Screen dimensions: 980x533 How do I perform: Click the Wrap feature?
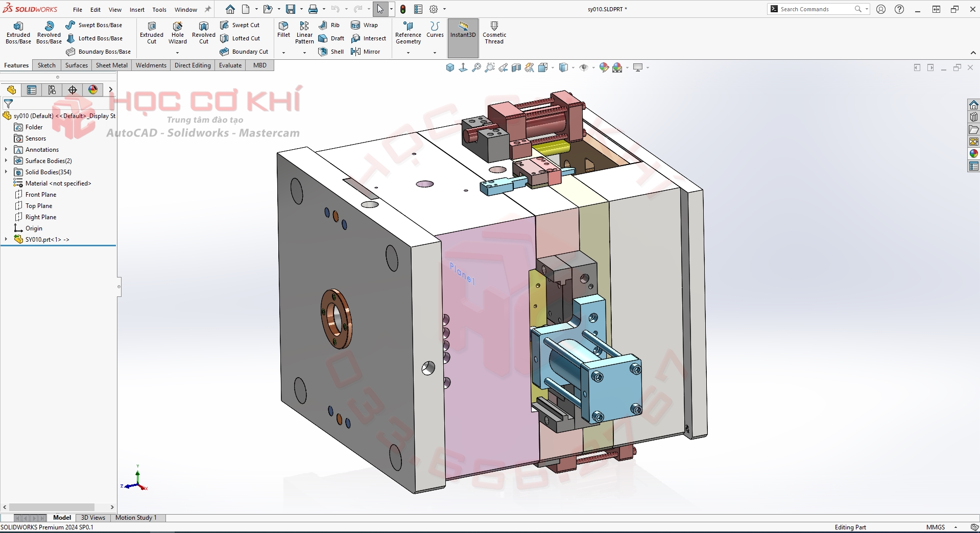365,25
